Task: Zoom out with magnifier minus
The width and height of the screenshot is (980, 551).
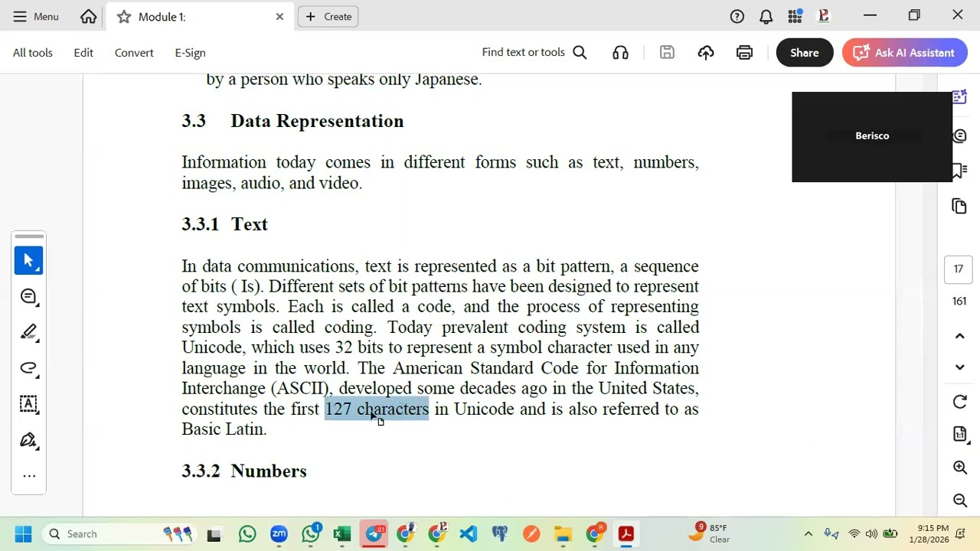Action: 959,500
